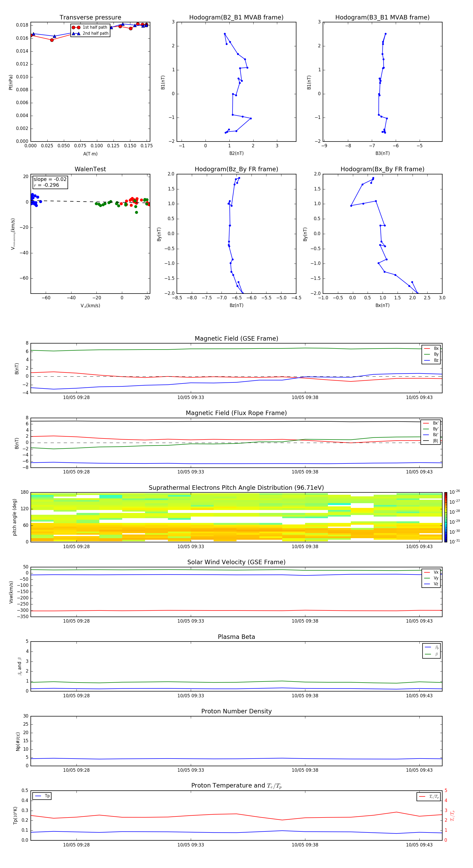Select the Bx' entry in Flux Rope legend
Viewport: 473px width, 868px height.
431,423
